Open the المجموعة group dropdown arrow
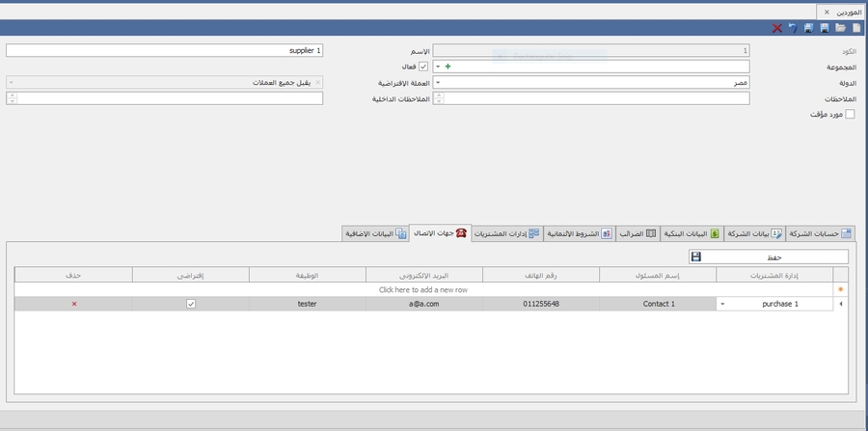The image size is (868, 431). point(438,67)
